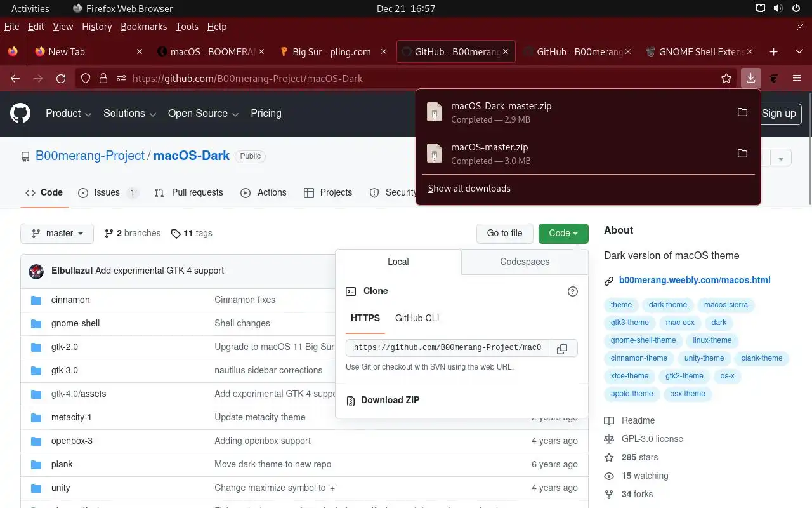
Task: Click the clone URL text field
Action: click(447, 348)
